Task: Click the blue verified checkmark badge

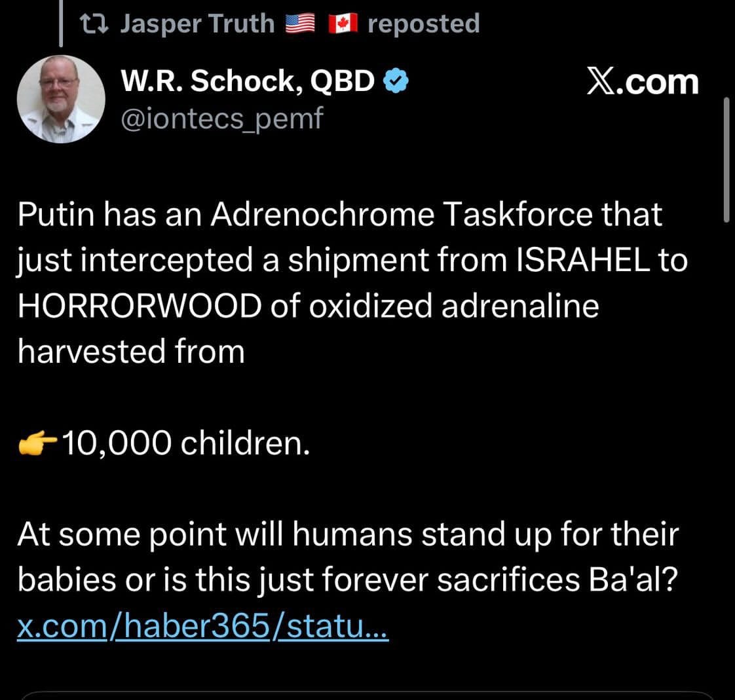Action: point(396,81)
